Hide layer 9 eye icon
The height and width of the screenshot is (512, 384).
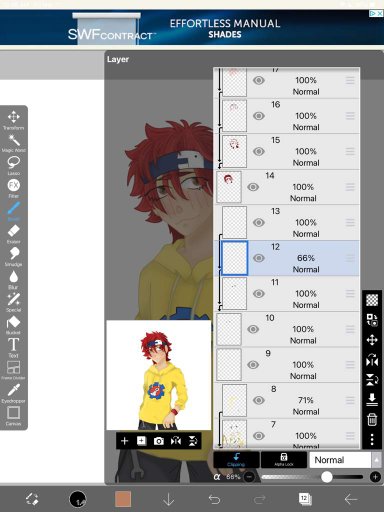point(253,365)
